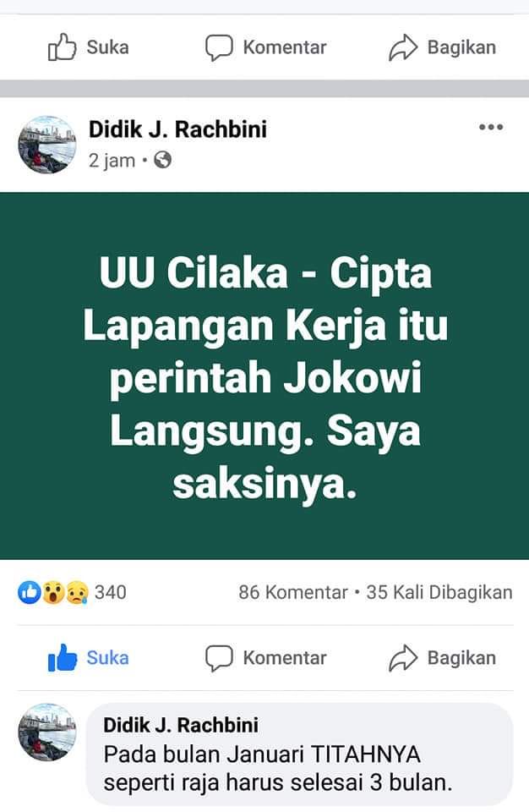Click the globe public-privacy icon
The image size is (529, 812).
click(x=162, y=160)
